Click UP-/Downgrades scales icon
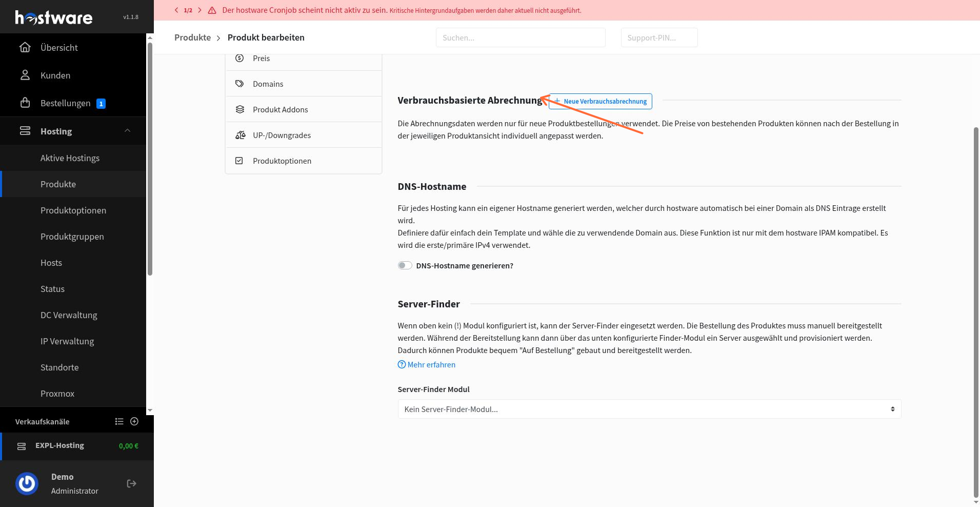The image size is (980, 507). click(x=240, y=135)
